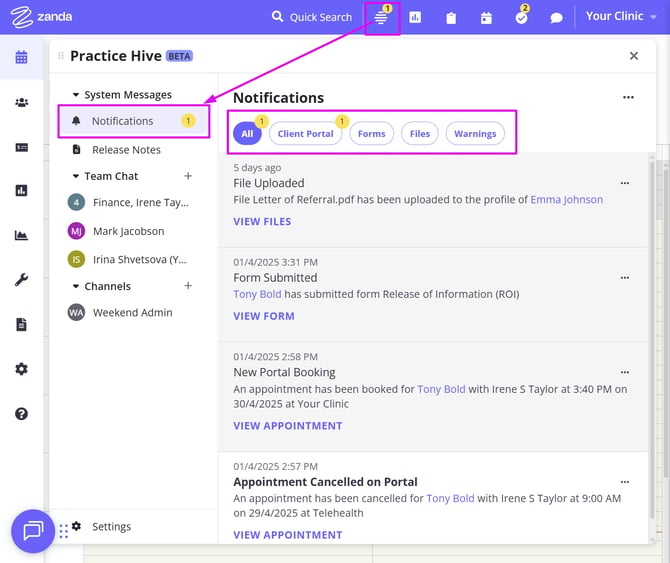Open the tasks checkmark icon with badge
The width and height of the screenshot is (670, 563).
click(x=521, y=18)
